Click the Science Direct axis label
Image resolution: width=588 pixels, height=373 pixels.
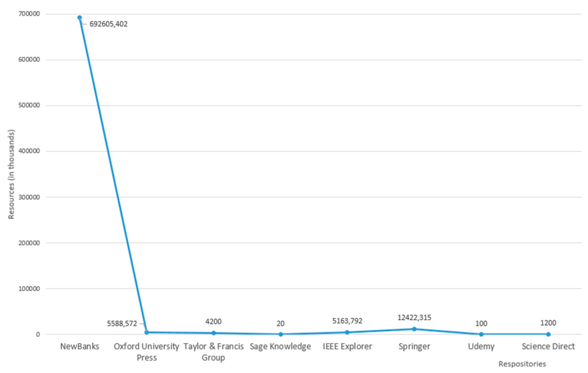tap(548, 346)
